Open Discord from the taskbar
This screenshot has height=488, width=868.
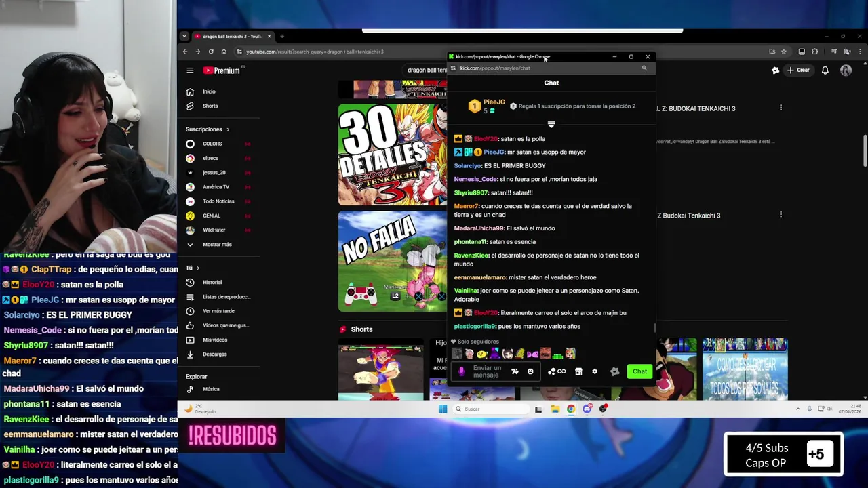click(x=587, y=409)
